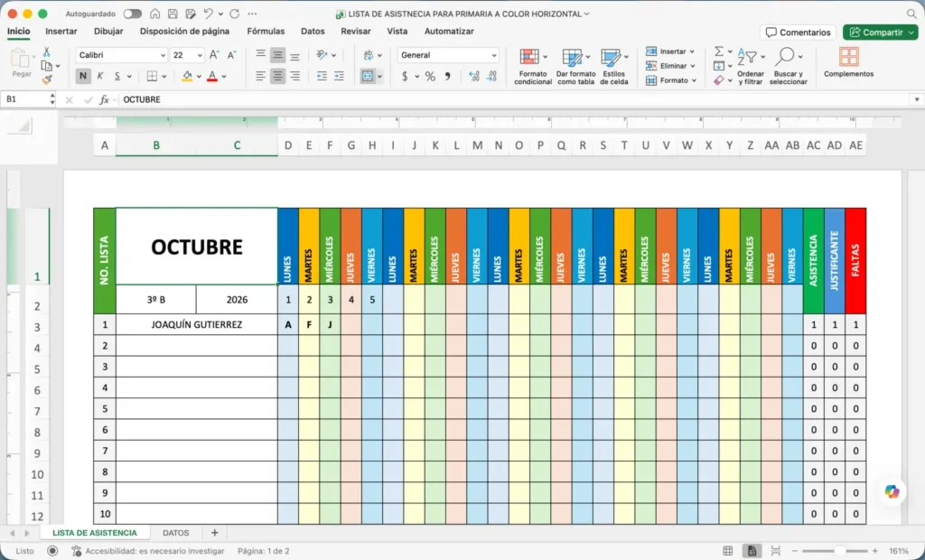Click the Save icon in title bar

[173, 14]
